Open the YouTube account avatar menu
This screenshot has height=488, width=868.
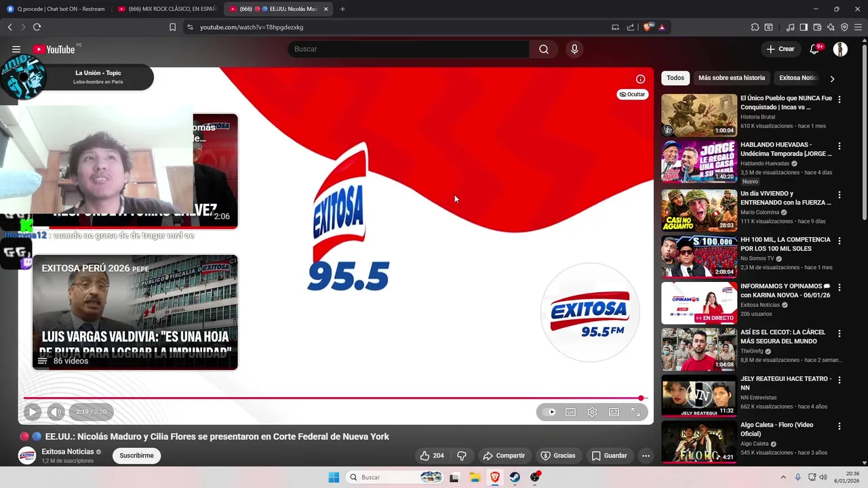point(840,49)
